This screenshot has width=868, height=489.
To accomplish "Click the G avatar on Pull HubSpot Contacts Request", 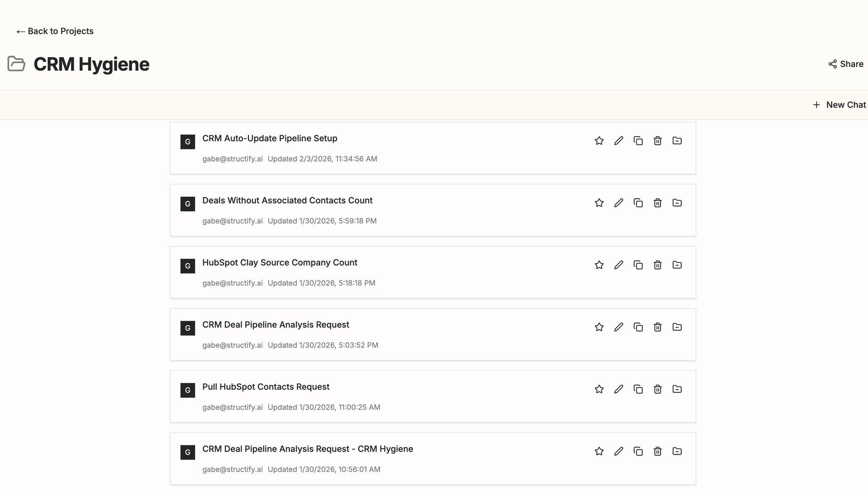I will tap(188, 390).
